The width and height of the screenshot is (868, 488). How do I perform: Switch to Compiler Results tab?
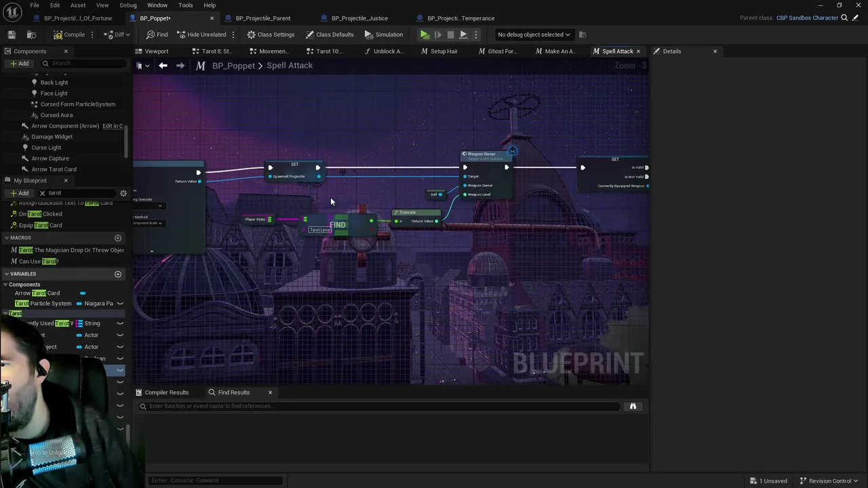(x=162, y=392)
